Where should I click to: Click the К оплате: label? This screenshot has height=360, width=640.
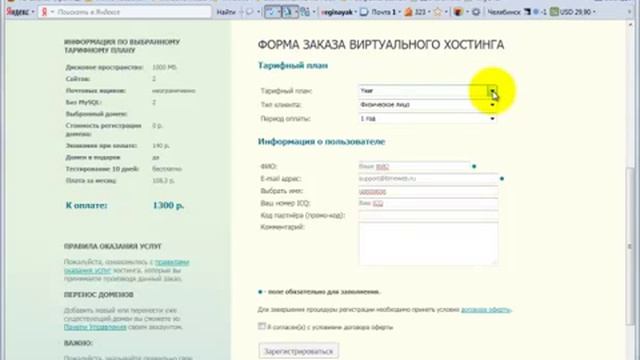tap(86, 205)
